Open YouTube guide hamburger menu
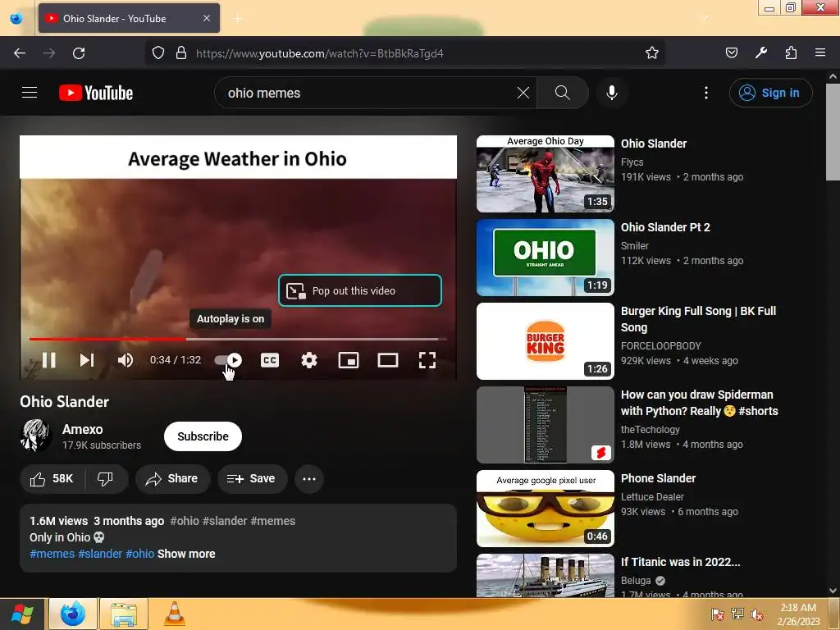The height and width of the screenshot is (630, 840). 30,93
